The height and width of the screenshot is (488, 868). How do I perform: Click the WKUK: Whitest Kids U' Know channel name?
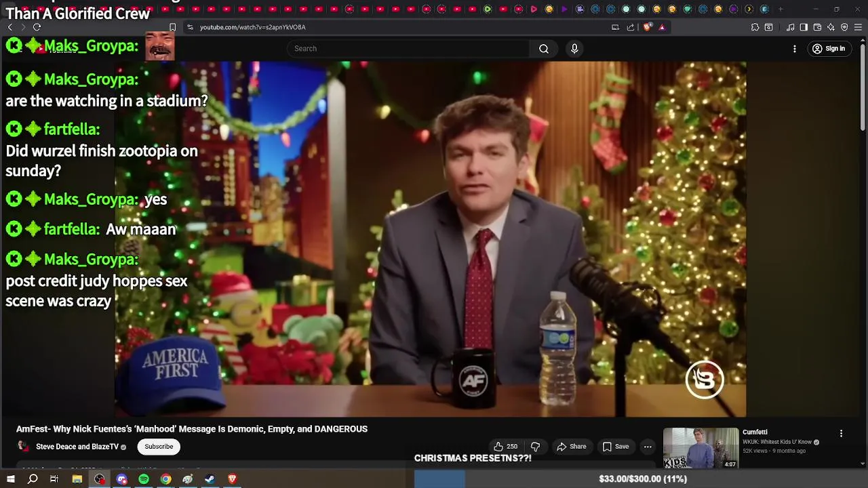(x=777, y=442)
